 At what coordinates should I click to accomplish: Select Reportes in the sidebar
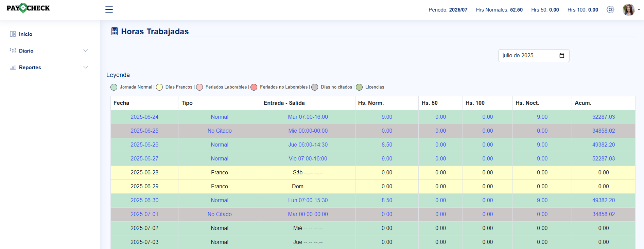tap(30, 67)
